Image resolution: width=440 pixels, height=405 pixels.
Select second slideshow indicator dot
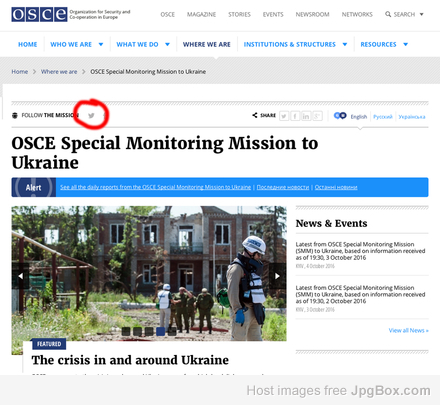click(x=137, y=331)
